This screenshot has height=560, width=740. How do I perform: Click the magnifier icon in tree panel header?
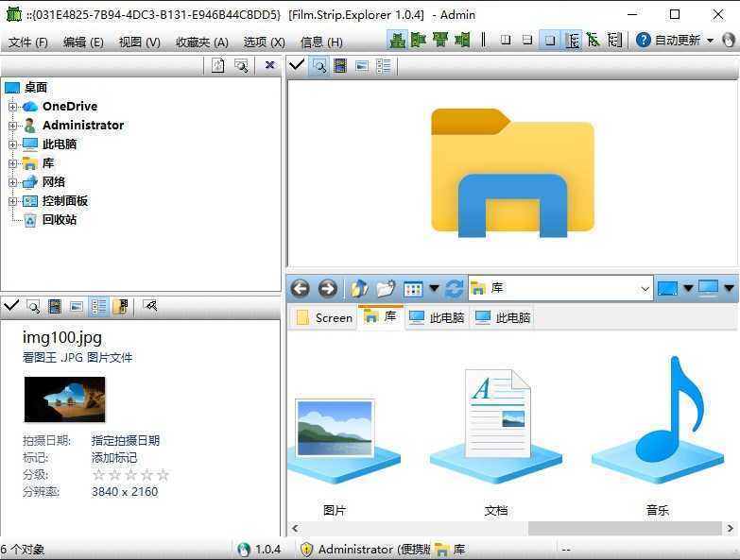(x=242, y=65)
